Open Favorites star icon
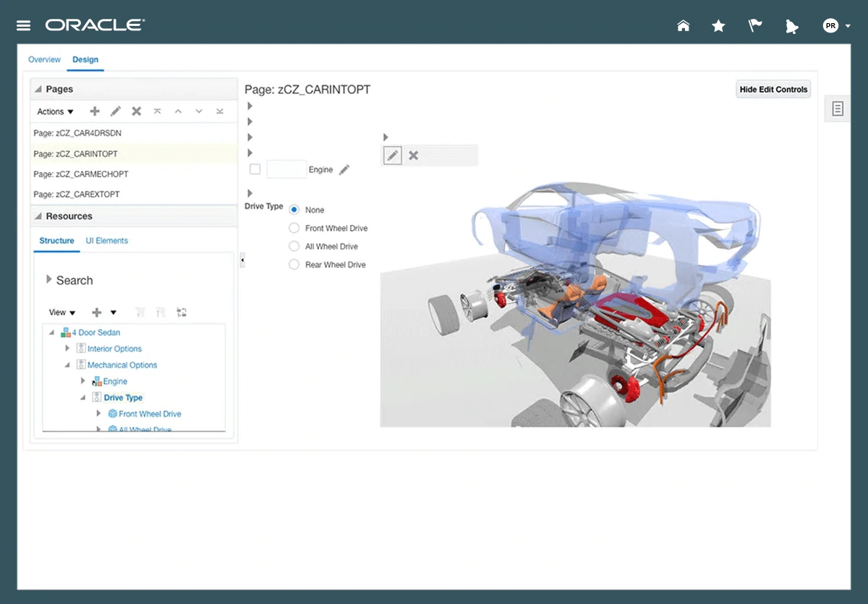Image resolution: width=868 pixels, height=604 pixels. click(x=718, y=26)
